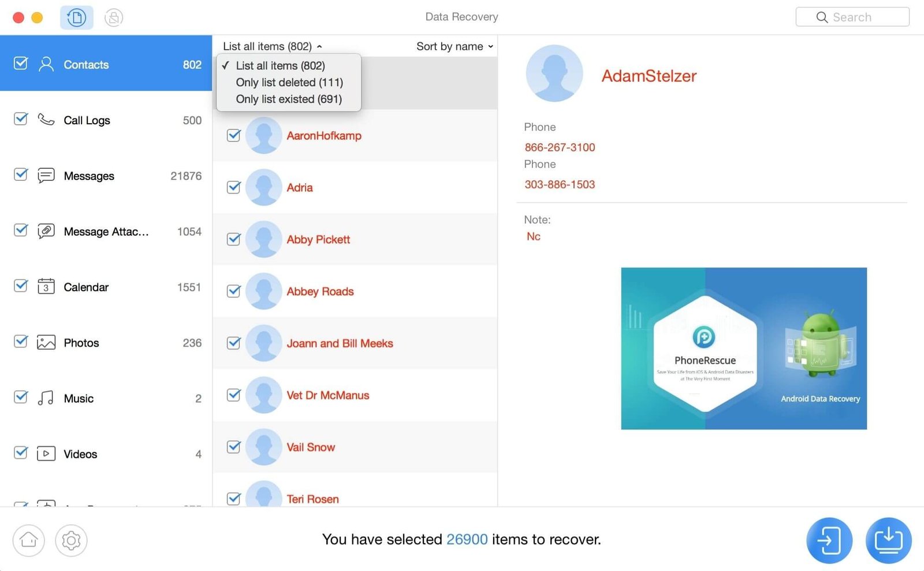Click the Videos play icon
This screenshot has height=571, width=924.
point(46,454)
